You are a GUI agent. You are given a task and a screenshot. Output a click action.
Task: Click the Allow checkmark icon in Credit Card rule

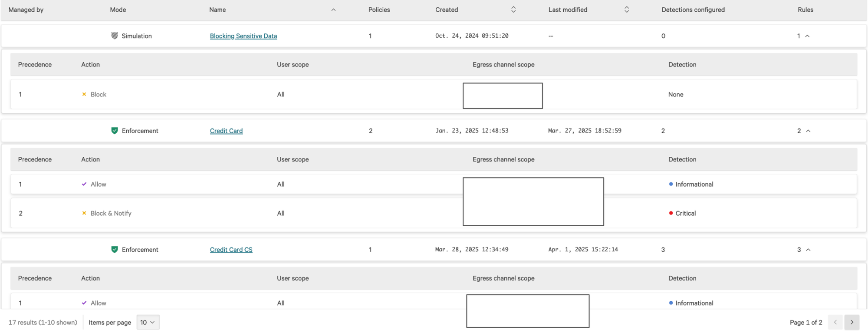coord(84,184)
